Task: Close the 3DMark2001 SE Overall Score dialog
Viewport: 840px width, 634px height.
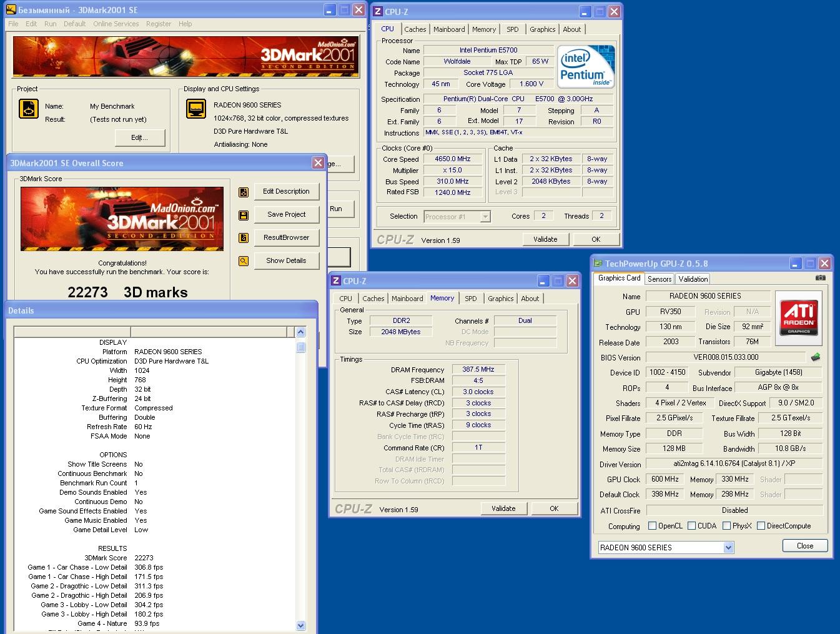Action: (x=318, y=163)
